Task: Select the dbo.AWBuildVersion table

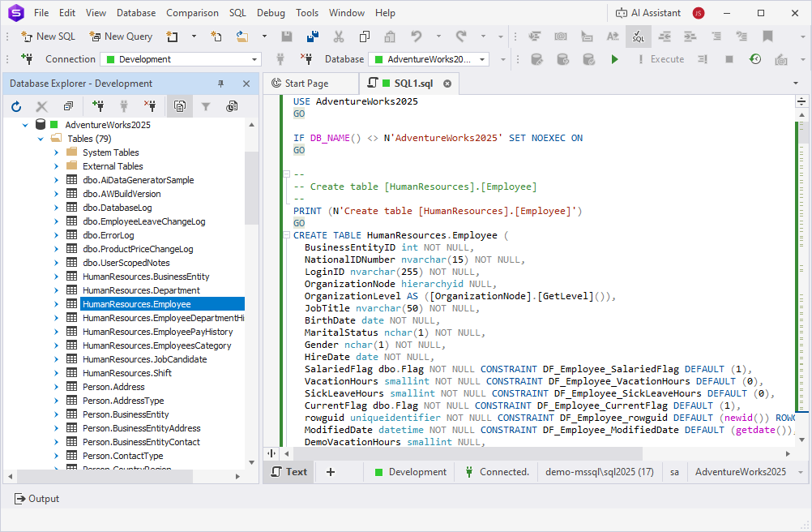Action: pos(122,194)
